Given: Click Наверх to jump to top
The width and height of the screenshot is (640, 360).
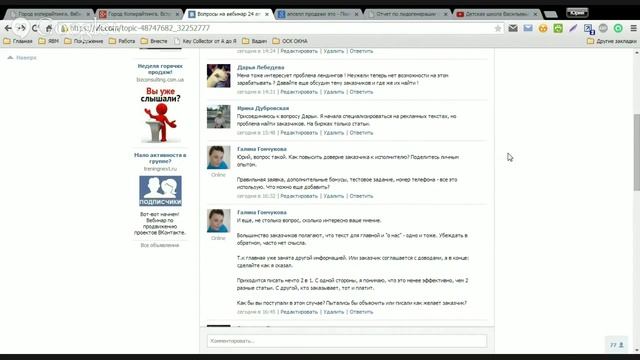Looking at the screenshot, I should pyautogui.click(x=22, y=58).
